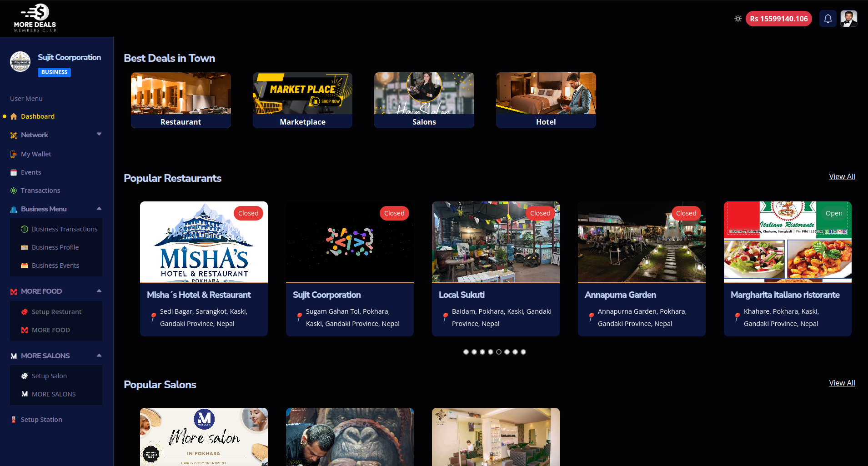
Task: Select the sixth carousel pagination dot
Action: point(507,352)
